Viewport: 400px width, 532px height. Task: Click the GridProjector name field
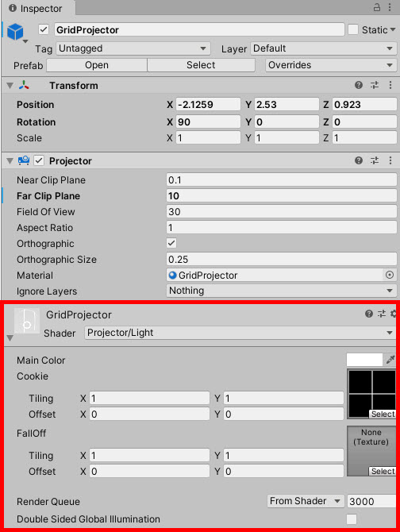point(199,29)
